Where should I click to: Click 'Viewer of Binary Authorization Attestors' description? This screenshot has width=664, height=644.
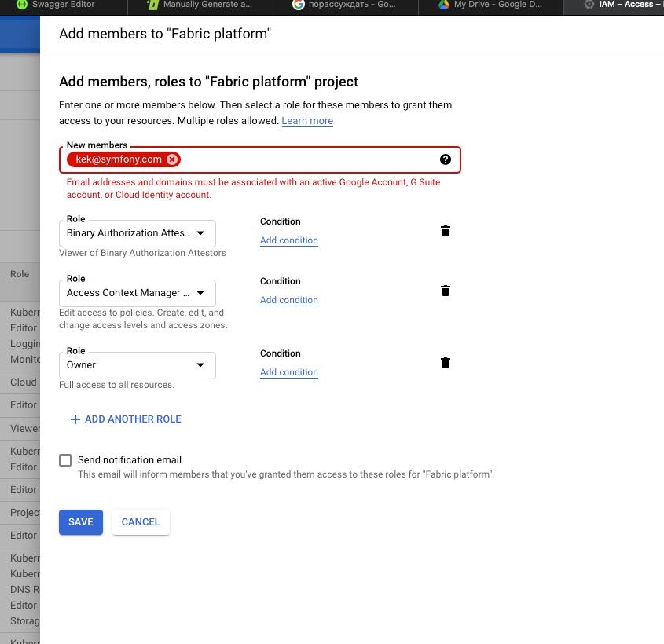click(142, 253)
